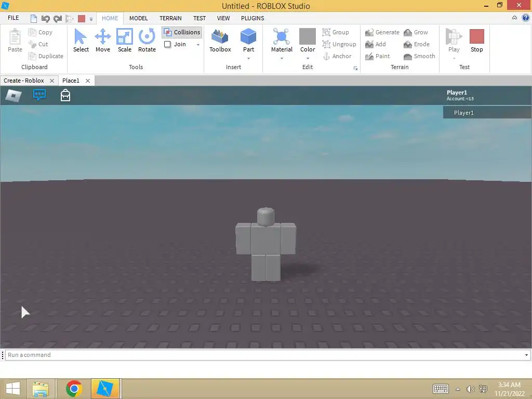The width and height of the screenshot is (532, 399).
Task: Click the red stop square in quick access toolbar
Action: [x=82, y=18]
